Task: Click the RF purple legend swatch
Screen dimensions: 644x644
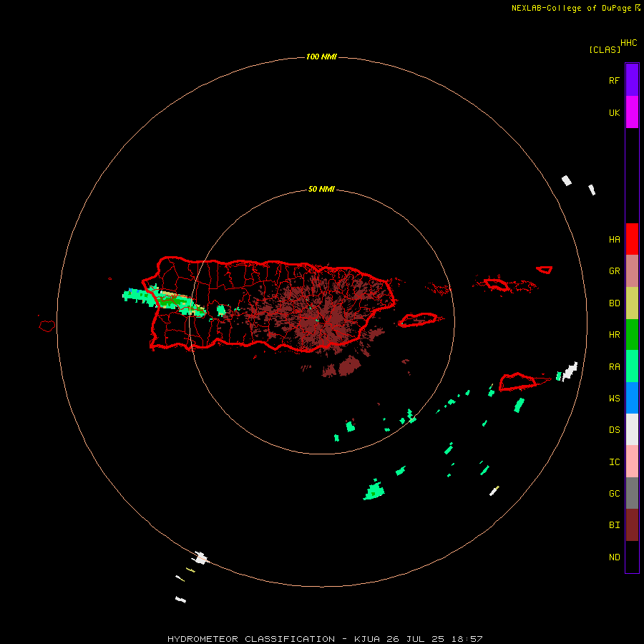Action: [632, 80]
